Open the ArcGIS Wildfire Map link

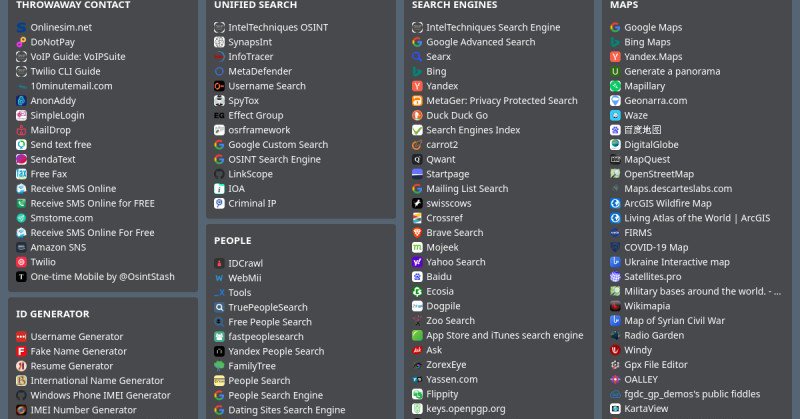[668, 204]
